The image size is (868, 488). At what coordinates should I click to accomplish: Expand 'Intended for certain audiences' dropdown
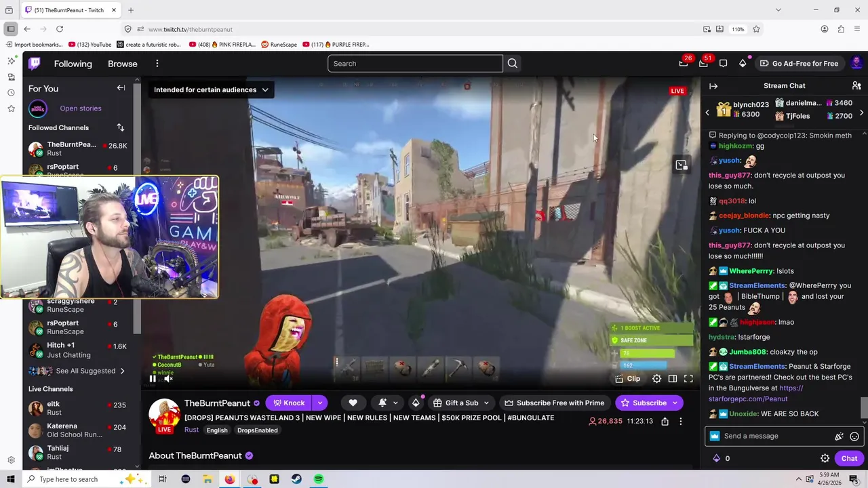tap(211, 89)
